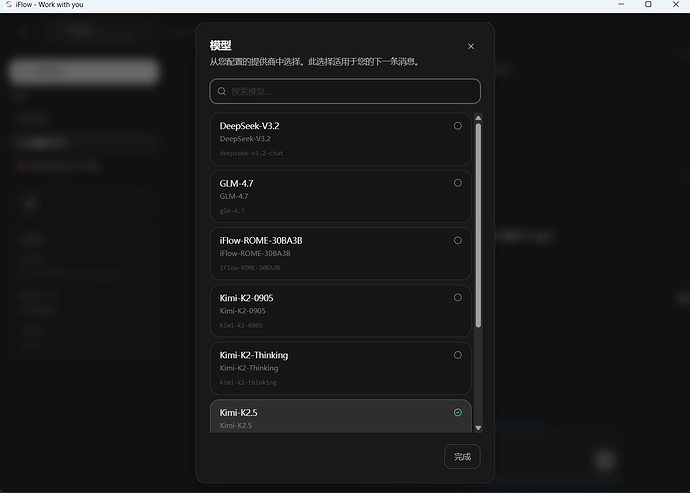The height and width of the screenshot is (493, 690).
Task: Close the 模型 dialog with the X
Action: tap(471, 46)
